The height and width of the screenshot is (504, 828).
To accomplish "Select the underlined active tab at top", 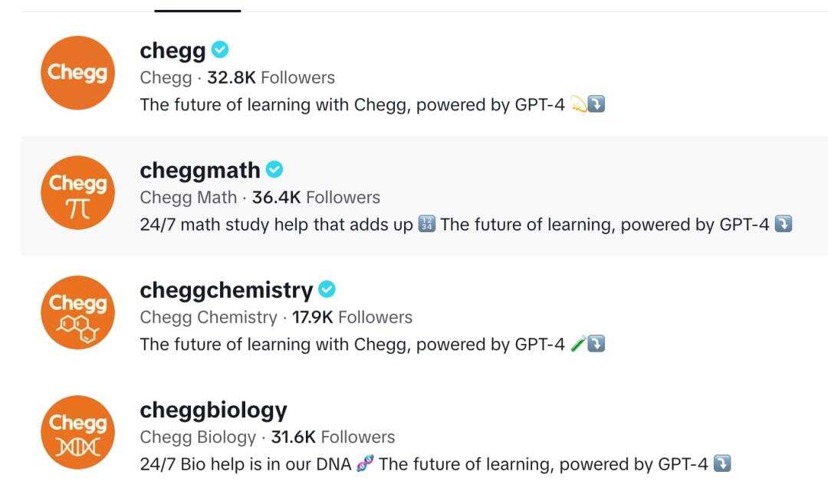I will (x=197, y=8).
